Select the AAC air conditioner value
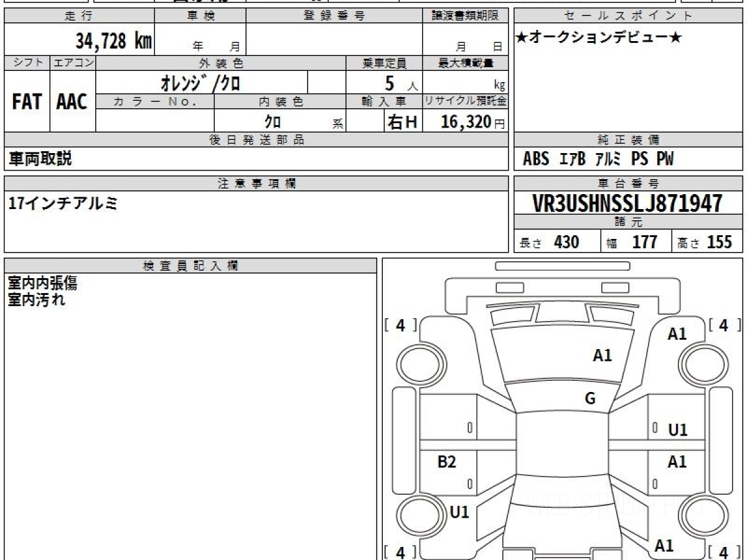The width and height of the screenshot is (747, 560). point(72,101)
